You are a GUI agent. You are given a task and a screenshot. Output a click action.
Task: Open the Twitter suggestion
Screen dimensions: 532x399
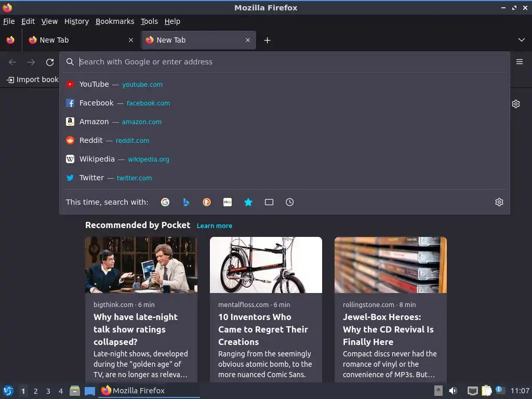[x=284, y=178]
